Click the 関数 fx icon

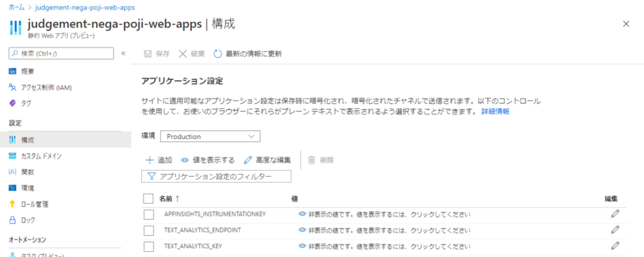pyautogui.click(x=13, y=172)
